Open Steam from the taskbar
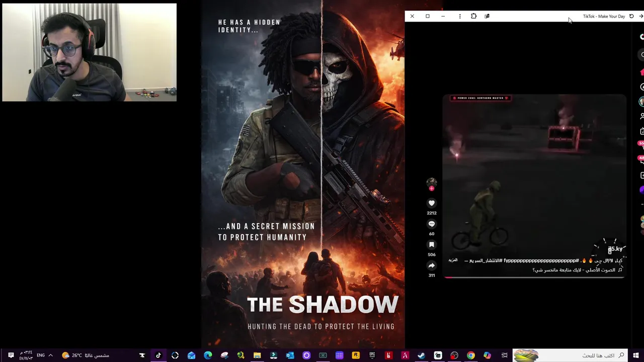Image resolution: width=644 pixels, height=362 pixels. [x=421, y=355]
